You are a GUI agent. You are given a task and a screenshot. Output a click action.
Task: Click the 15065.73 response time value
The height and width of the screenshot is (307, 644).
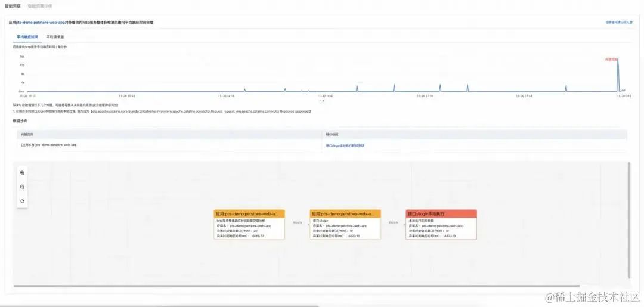coord(257,236)
